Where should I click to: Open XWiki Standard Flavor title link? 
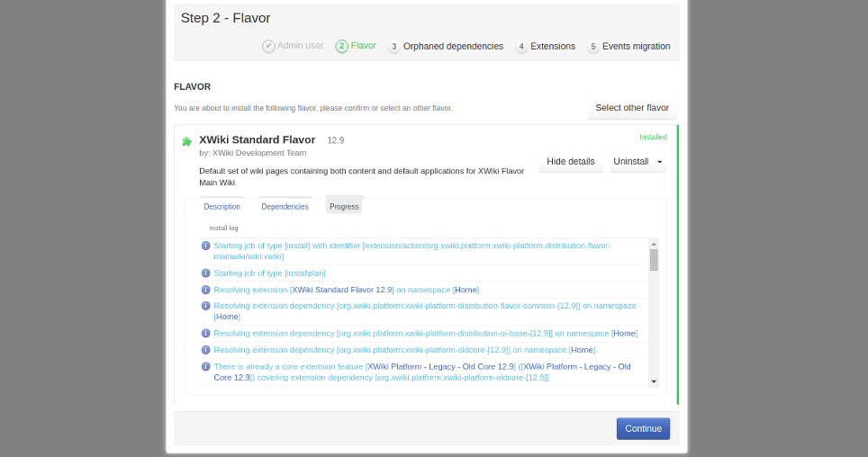tap(258, 140)
